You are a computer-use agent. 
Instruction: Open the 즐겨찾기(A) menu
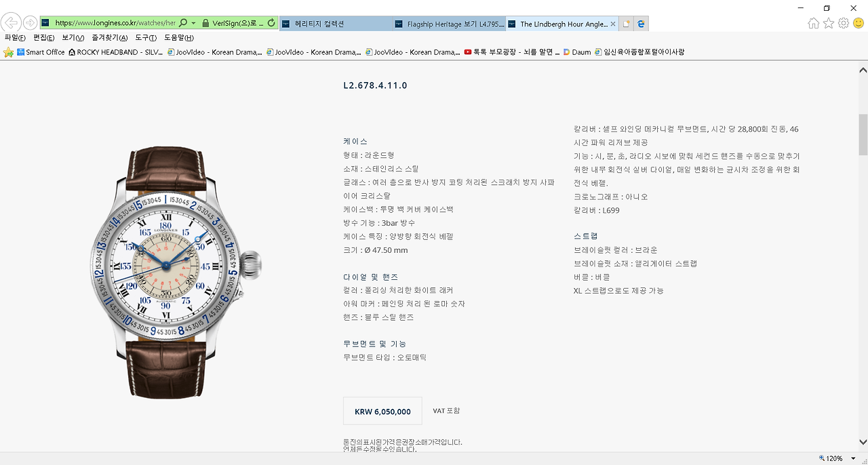[110, 38]
